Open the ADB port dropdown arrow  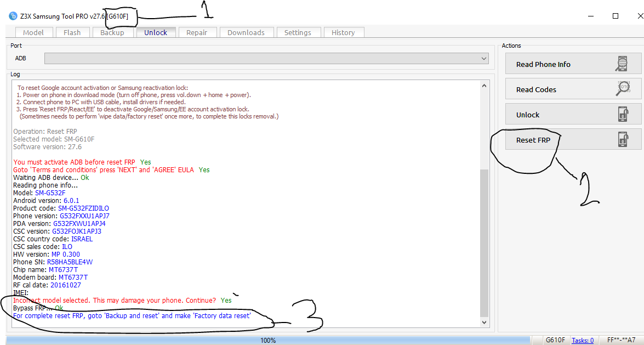[483, 58]
